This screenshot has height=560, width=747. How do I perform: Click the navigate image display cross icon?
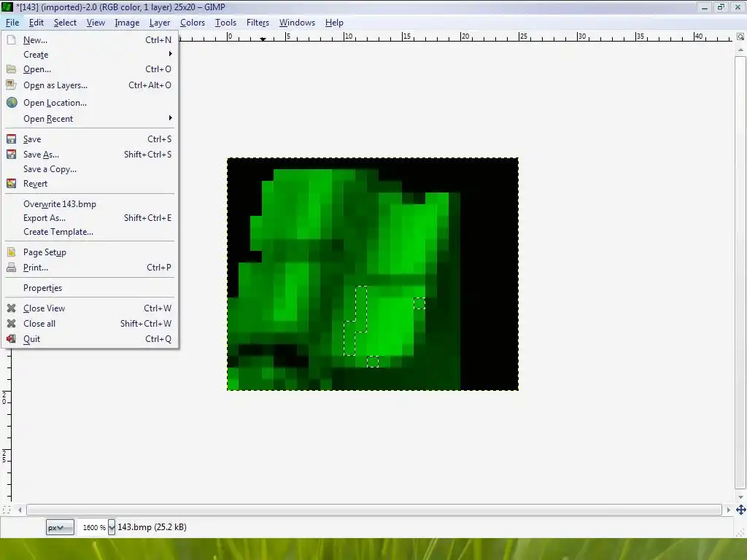coord(741,510)
